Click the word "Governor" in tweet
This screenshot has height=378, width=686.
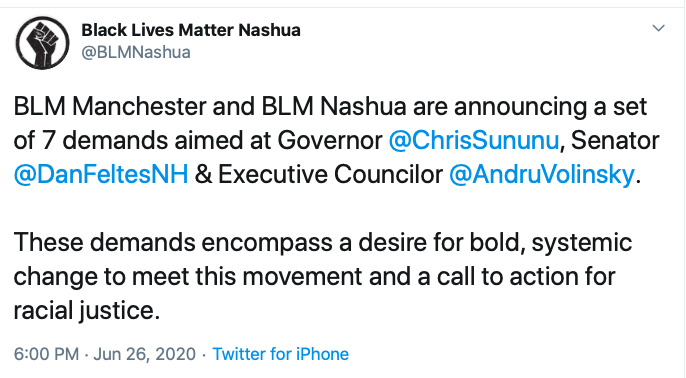(330, 140)
